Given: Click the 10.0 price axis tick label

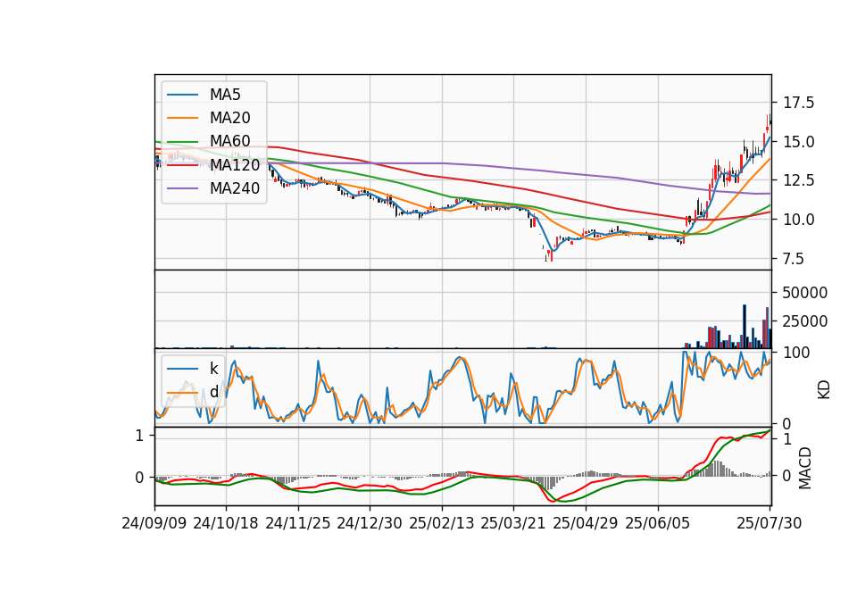Looking at the screenshot, I should click(x=798, y=220).
